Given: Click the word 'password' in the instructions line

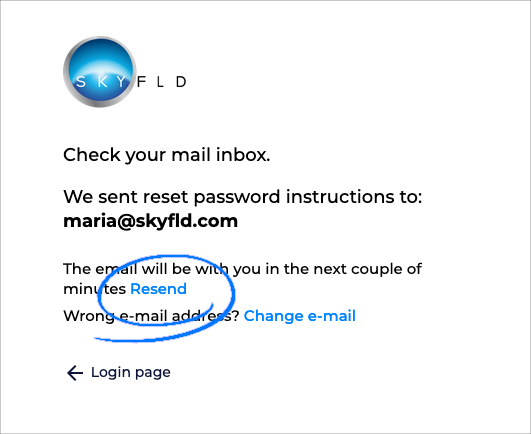Looking at the screenshot, I should [237, 197].
